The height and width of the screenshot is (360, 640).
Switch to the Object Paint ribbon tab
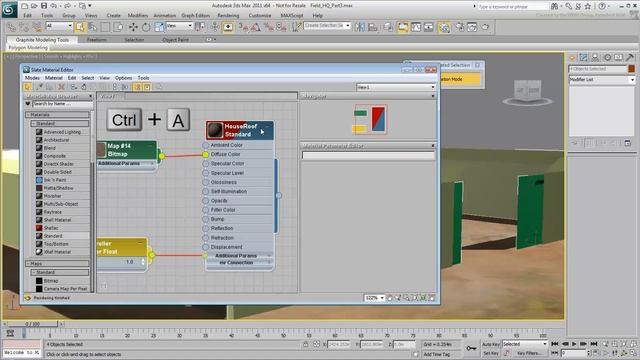[x=176, y=40]
